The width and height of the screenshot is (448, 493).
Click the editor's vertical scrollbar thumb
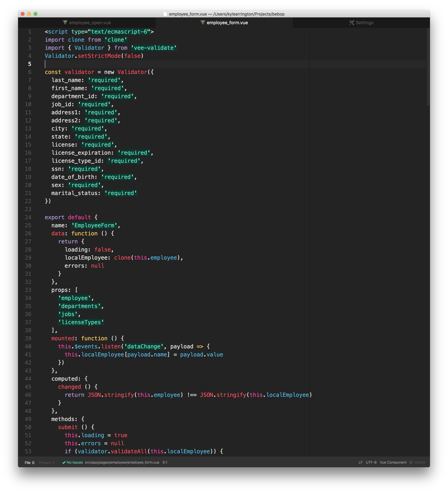[428, 67]
